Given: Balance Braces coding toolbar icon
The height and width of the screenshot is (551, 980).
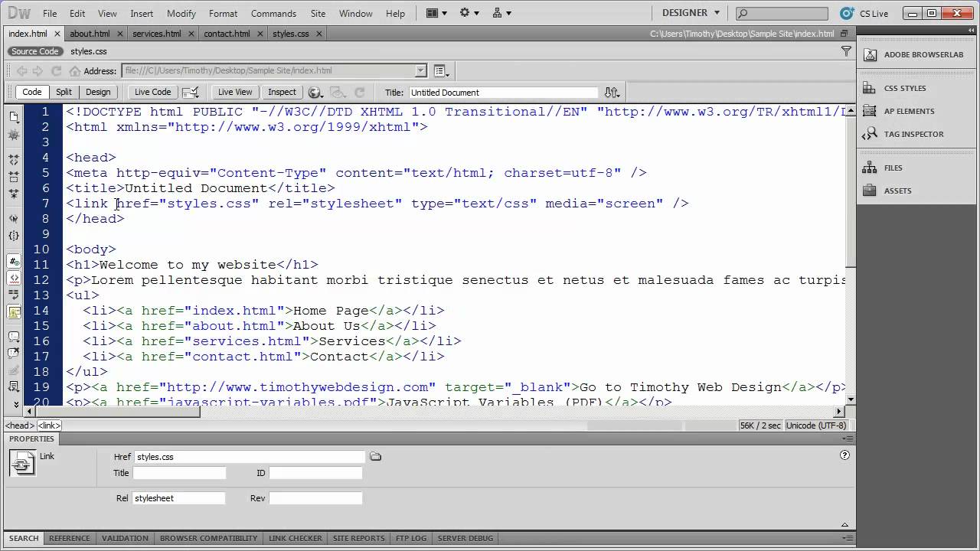Looking at the screenshot, I should (14, 236).
